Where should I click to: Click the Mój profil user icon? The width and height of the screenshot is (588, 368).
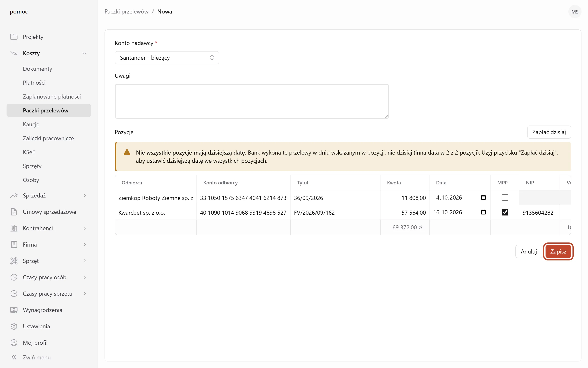coord(14,342)
